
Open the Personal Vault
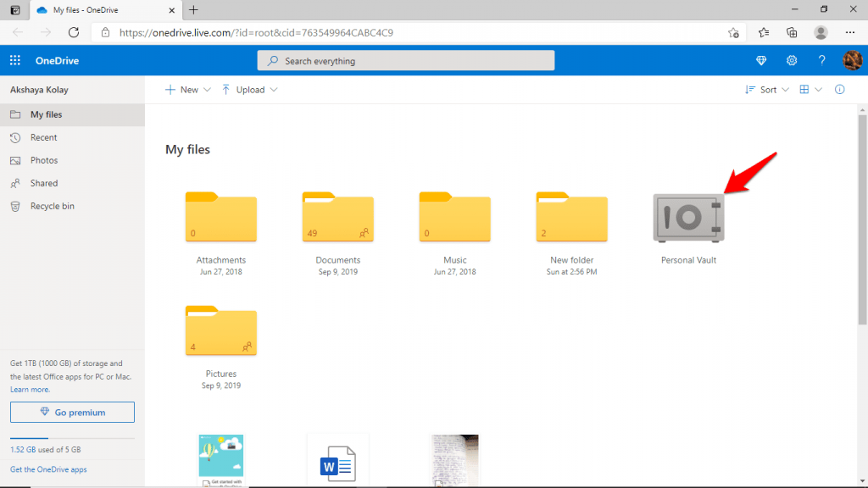coord(688,218)
